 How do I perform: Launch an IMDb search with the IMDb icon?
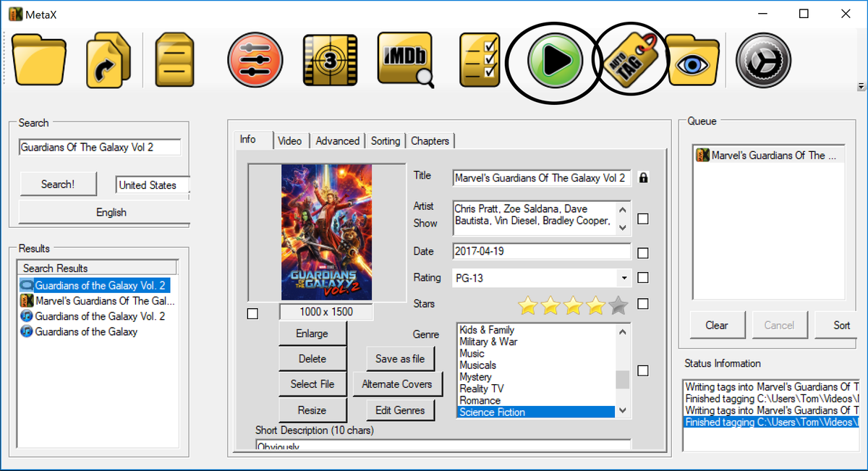pos(404,61)
